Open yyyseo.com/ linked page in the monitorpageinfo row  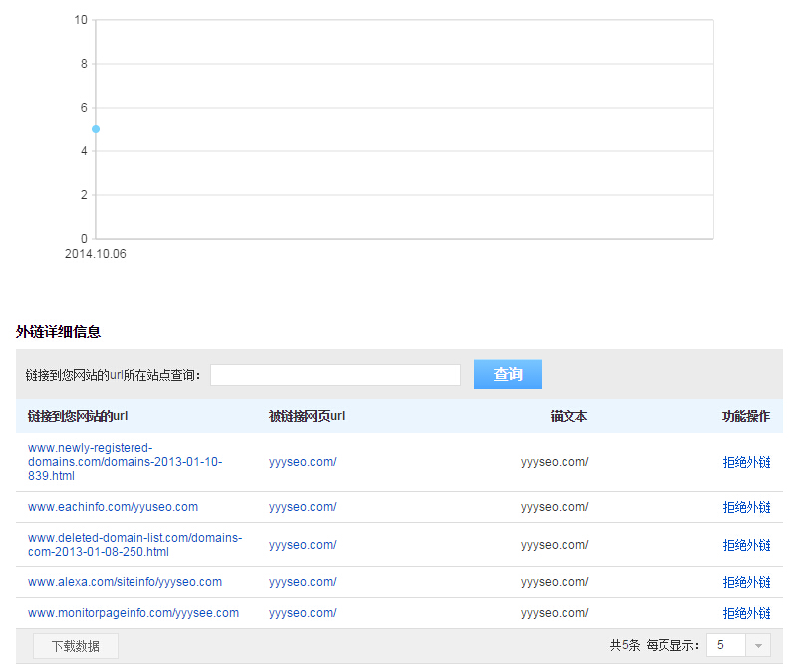tap(302, 613)
